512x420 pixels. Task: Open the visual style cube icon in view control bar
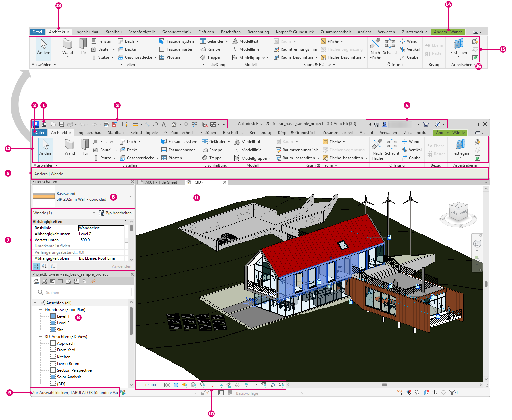tap(176, 385)
